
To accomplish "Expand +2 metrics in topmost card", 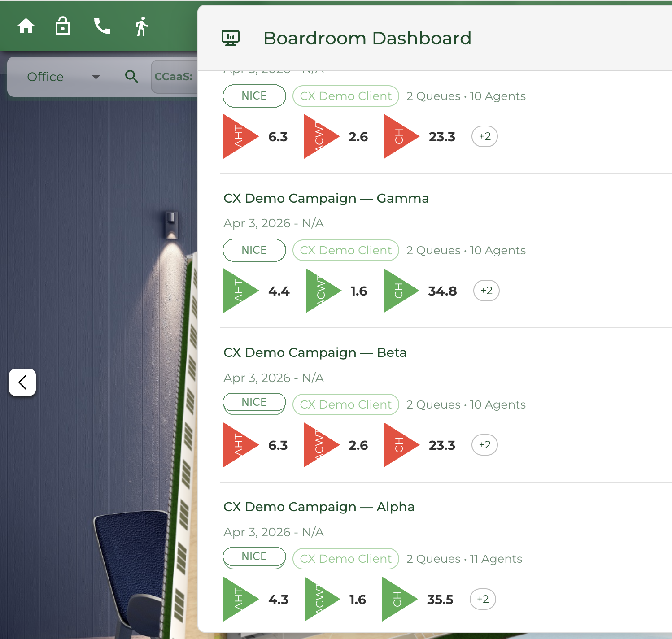I will [484, 136].
